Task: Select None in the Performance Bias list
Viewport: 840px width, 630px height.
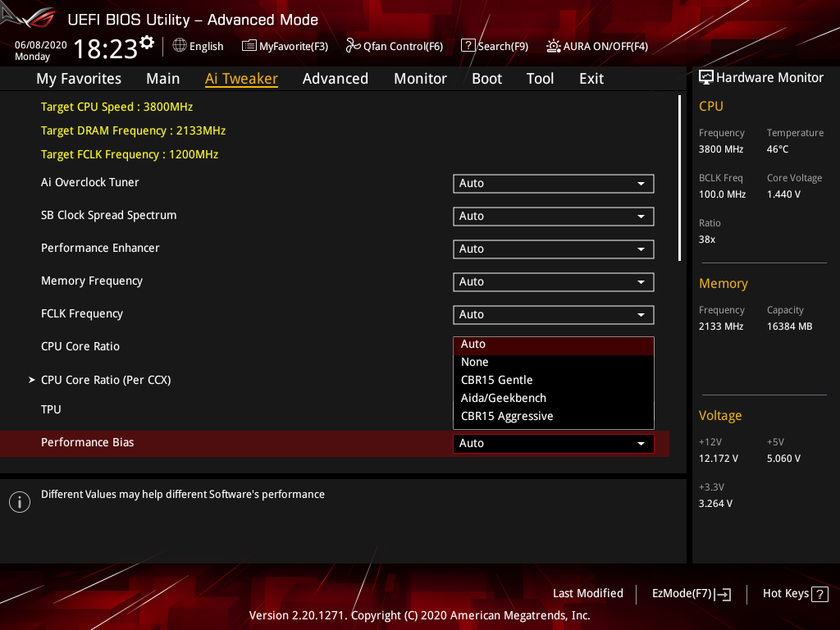Action: 554,362
